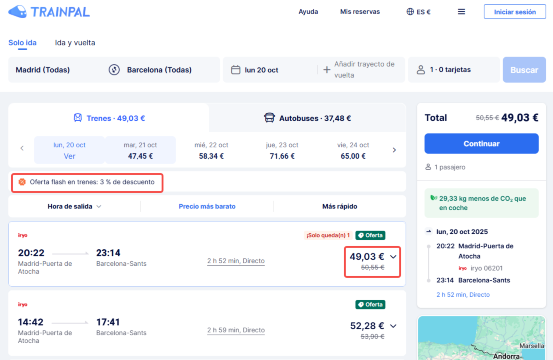
Task: Show previous dates with left arrow
Action: pos(22,148)
